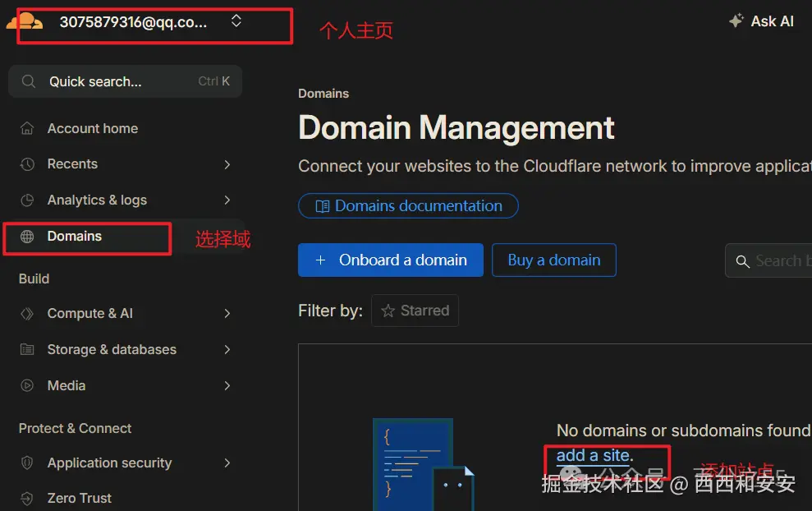Image resolution: width=812 pixels, height=511 pixels.
Task: Expand the Analytics & logs chevron
Action: pos(227,200)
